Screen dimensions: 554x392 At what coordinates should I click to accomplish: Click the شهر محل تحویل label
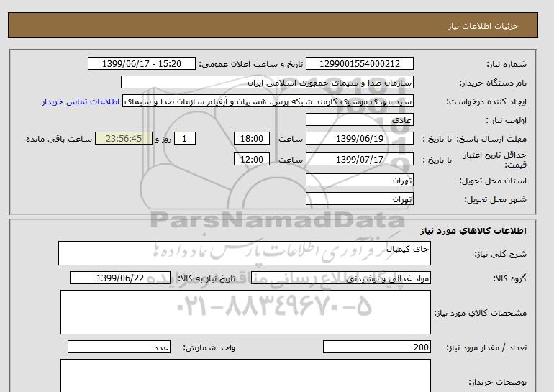pos(495,199)
